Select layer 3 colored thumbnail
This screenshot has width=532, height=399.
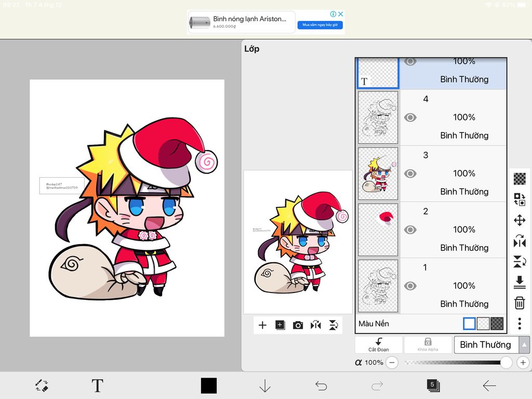point(378,174)
